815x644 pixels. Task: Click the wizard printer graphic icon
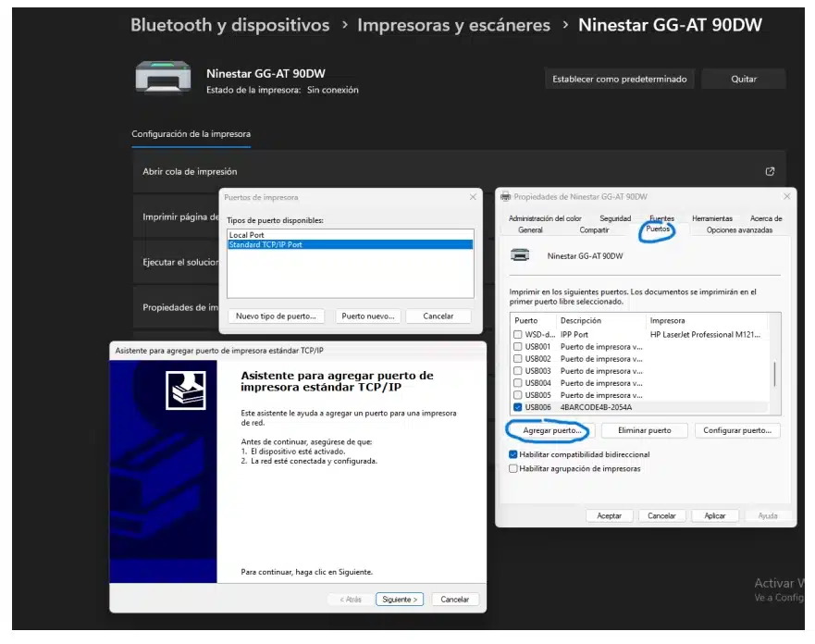coord(185,390)
